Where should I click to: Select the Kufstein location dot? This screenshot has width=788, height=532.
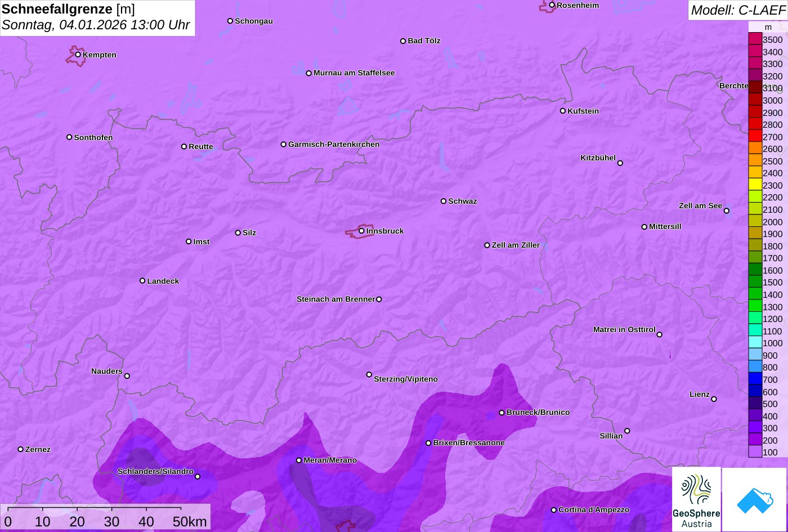(563, 111)
